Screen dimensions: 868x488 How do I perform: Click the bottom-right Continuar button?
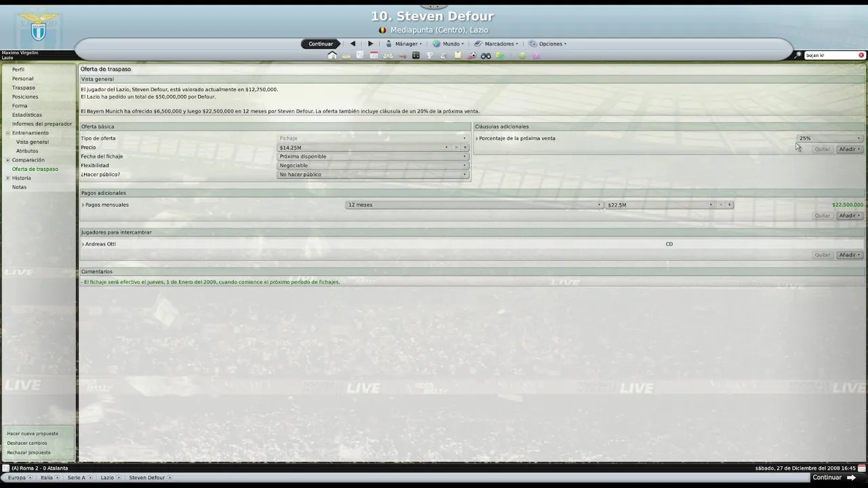pos(834,477)
